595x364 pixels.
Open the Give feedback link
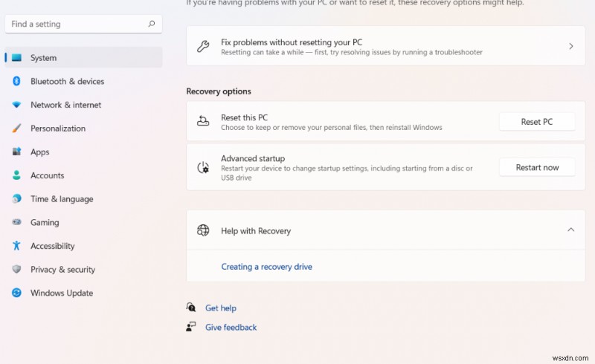click(x=231, y=327)
